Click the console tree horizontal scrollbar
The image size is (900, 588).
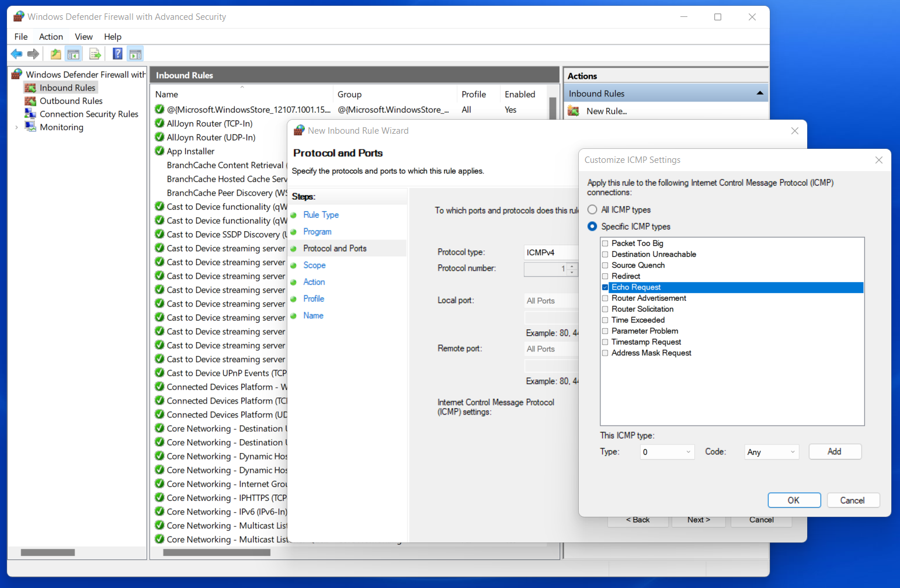click(x=48, y=552)
